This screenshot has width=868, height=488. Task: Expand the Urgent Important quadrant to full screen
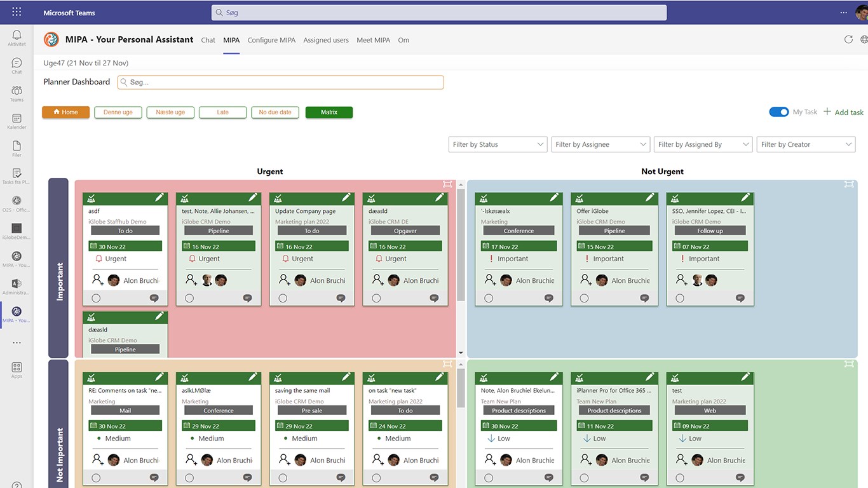448,184
